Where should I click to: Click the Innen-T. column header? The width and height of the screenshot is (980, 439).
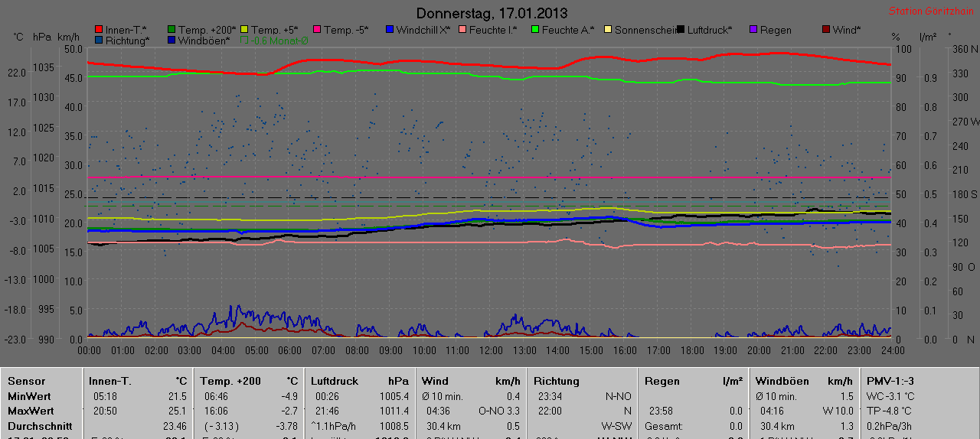coord(110,381)
